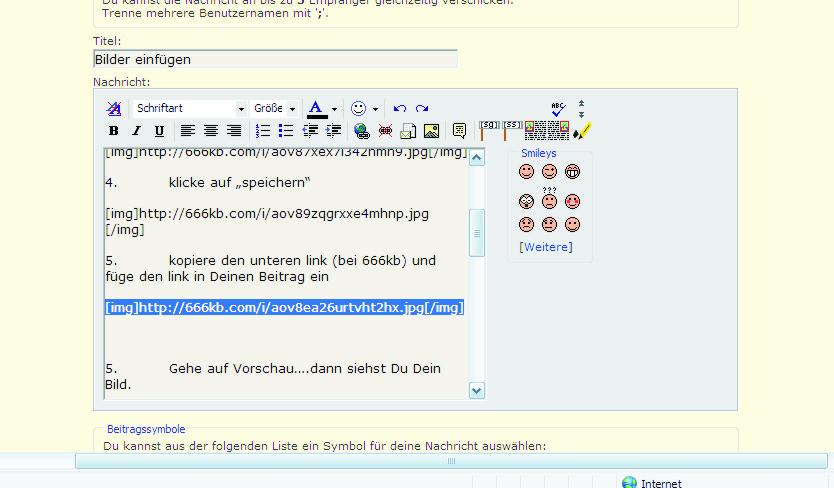Click the yellow highlighter icon
The height and width of the screenshot is (488, 834).
tap(582, 131)
